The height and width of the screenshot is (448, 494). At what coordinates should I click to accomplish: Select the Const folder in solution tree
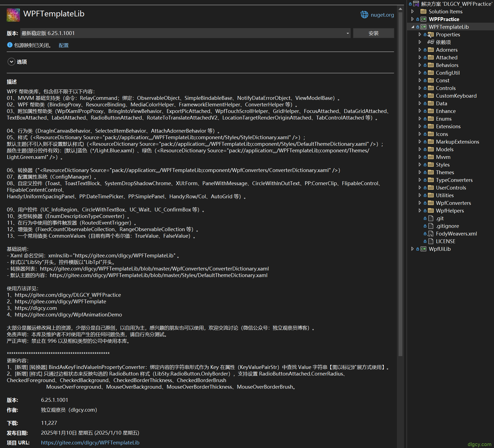443,80
